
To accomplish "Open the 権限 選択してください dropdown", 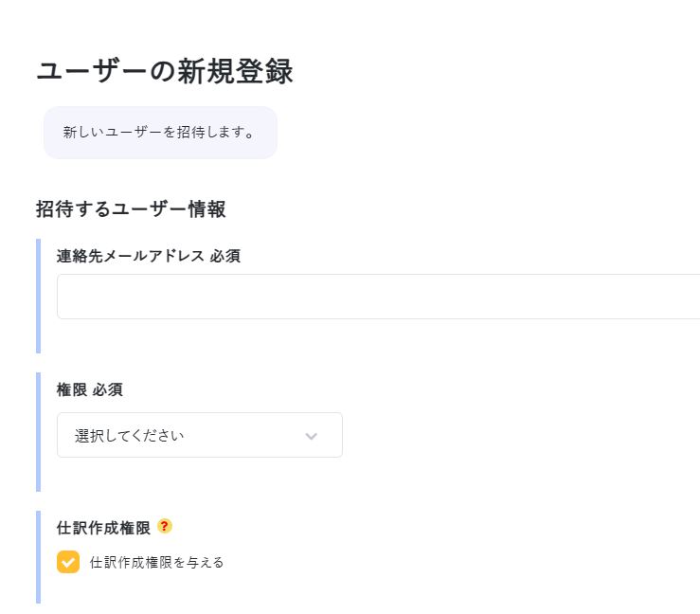I will pyautogui.click(x=199, y=436).
